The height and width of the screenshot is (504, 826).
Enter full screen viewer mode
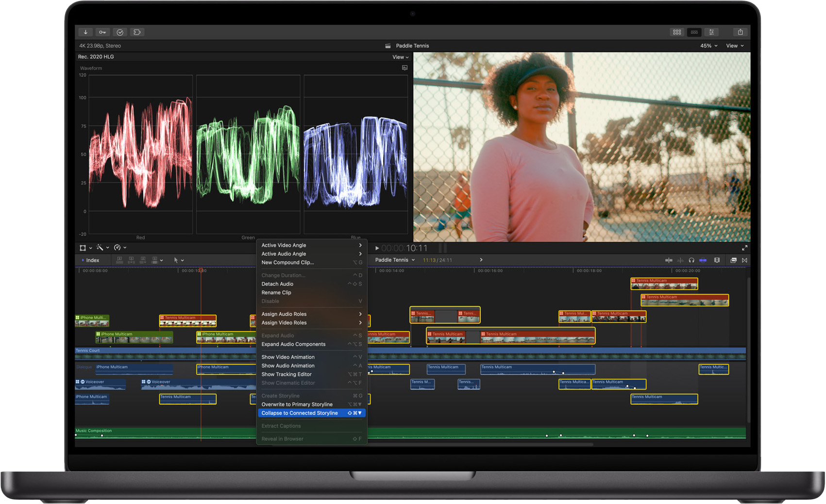click(744, 248)
